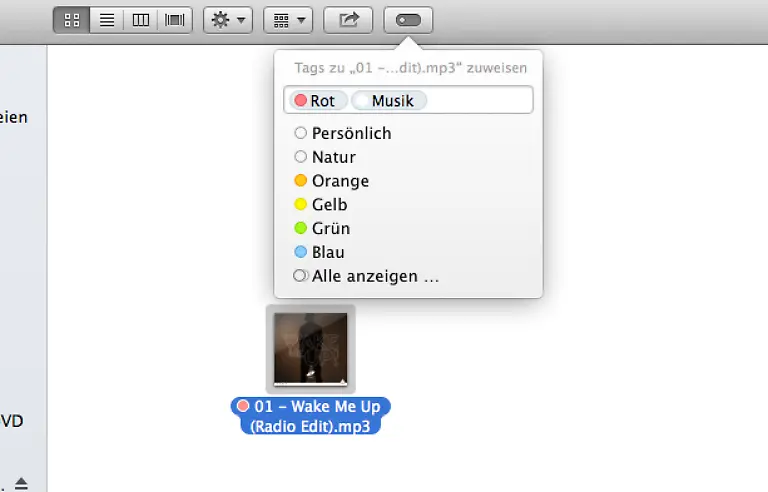Click Alle anzeigen to show all tags
Screen dimensions: 768x492
[366, 276]
